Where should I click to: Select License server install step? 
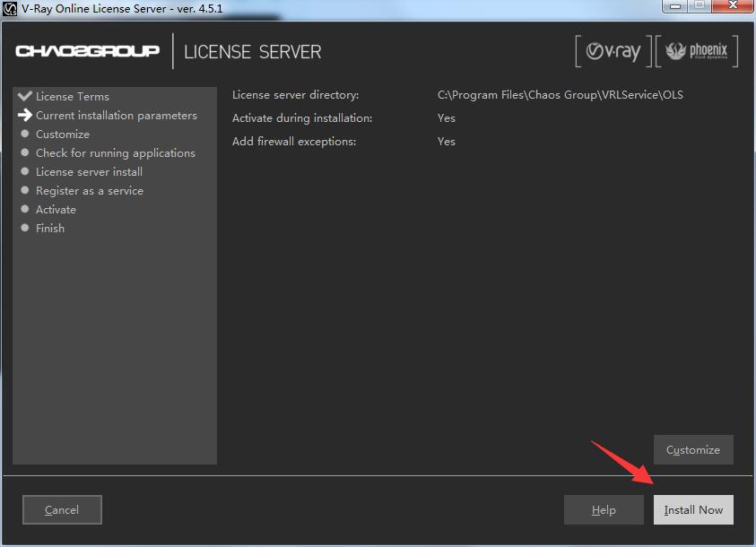(89, 171)
